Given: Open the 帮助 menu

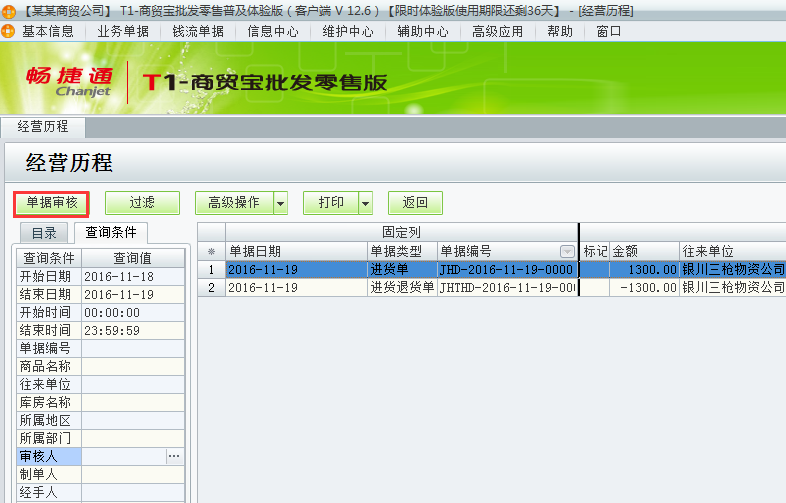Looking at the screenshot, I should coord(560,32).
